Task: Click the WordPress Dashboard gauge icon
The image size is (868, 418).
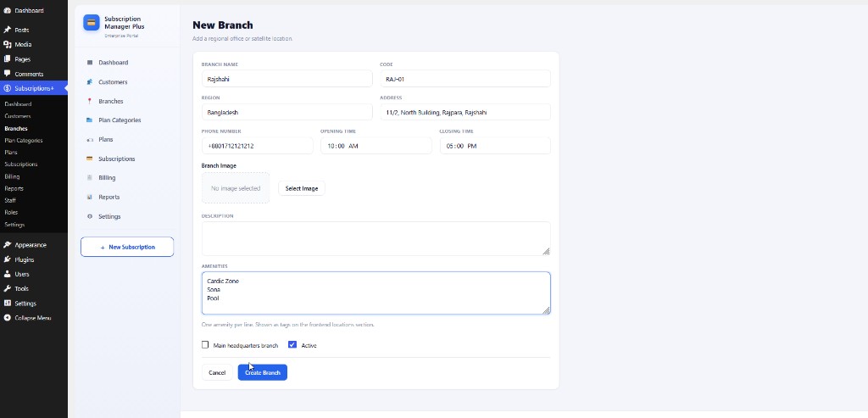Action: [7, 10]
